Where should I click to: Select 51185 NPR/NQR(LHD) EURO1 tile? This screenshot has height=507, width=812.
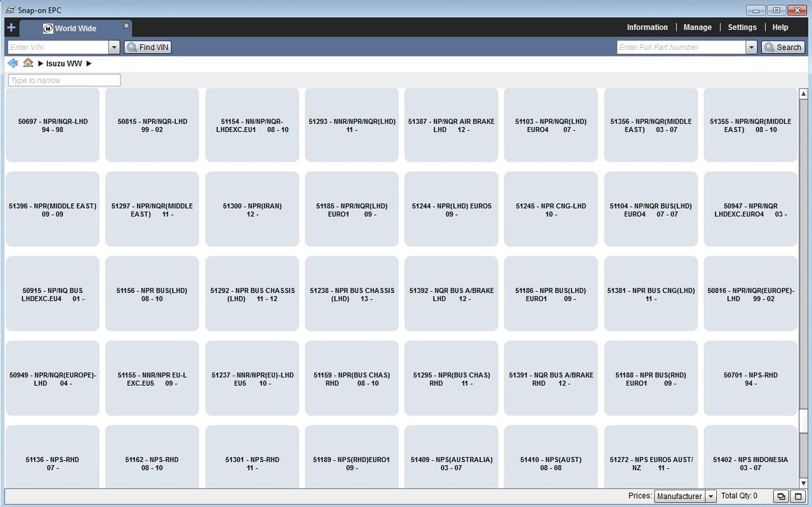[x=352, y=209]
